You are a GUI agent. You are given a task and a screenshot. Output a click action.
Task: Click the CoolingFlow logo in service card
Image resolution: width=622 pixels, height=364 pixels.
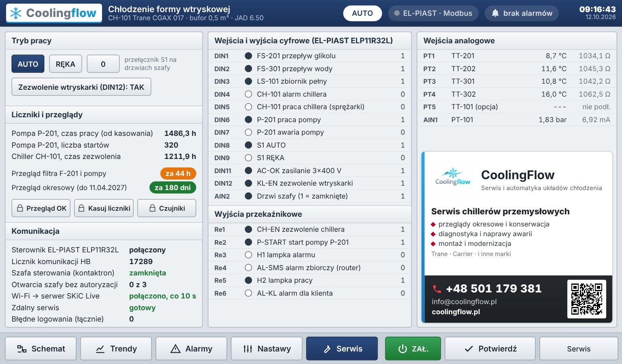point(453,177)
